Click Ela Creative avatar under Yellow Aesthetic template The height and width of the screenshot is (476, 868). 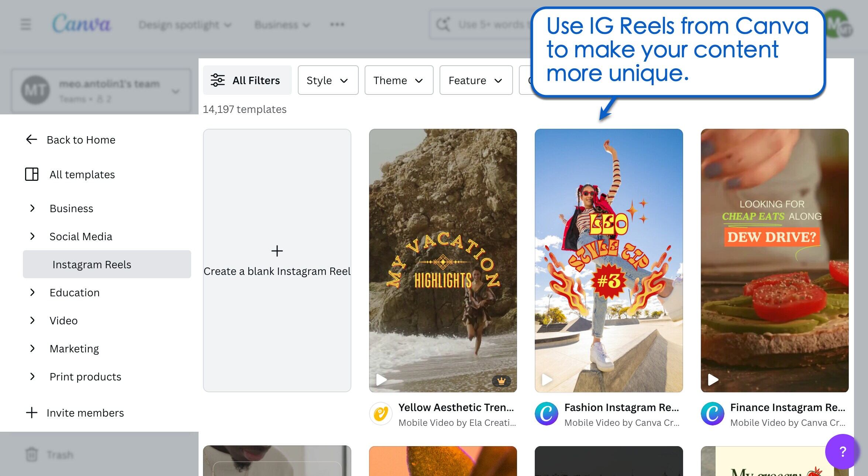380,413
